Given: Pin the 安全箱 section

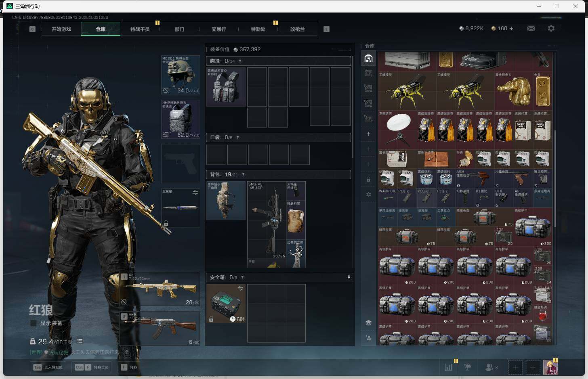Looking at the screenshot, I should (349, 277).
